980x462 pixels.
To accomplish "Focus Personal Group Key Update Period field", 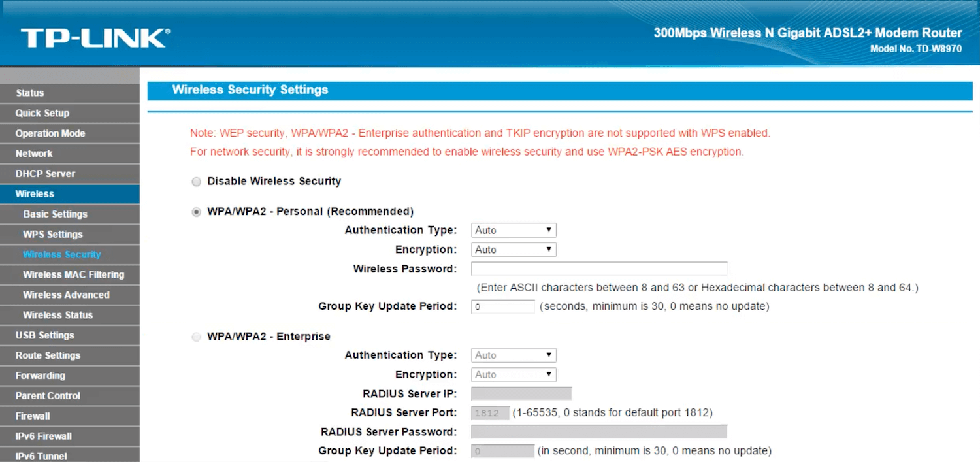I will (502, 306).
